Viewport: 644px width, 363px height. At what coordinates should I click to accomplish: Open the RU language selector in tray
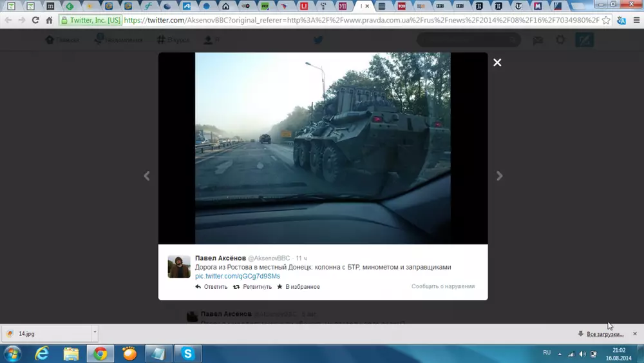point(547,353)
